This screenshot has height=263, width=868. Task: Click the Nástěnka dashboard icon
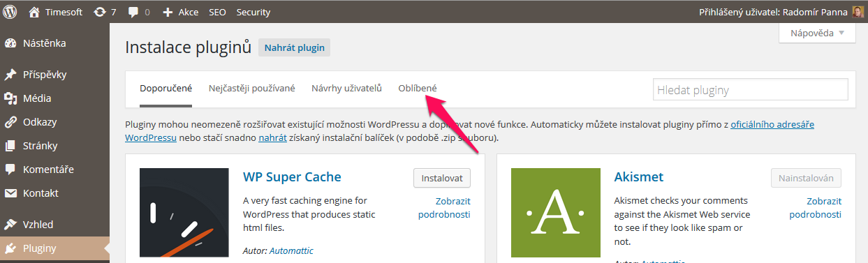tap(10, 43)
